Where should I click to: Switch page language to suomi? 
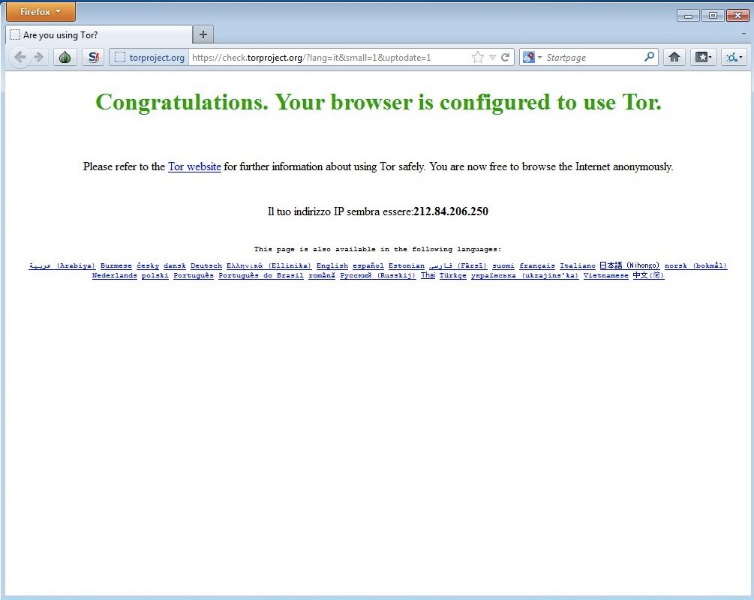pyautogui.click(x=503, y=265)
